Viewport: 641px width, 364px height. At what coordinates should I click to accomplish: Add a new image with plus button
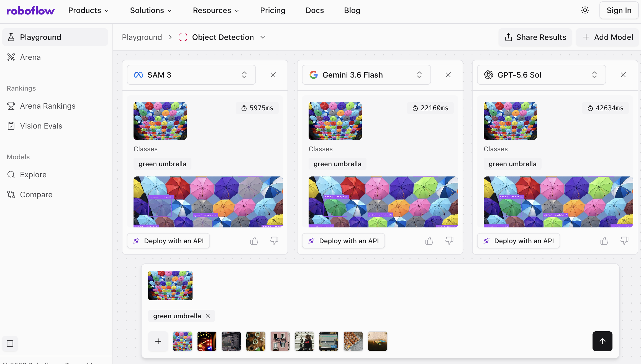tap(158, 341)
